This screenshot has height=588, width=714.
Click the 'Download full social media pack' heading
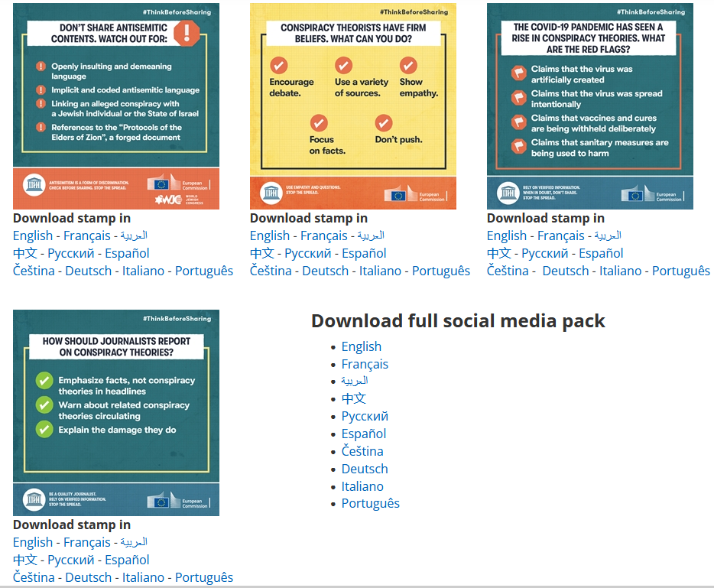(458, 321)
